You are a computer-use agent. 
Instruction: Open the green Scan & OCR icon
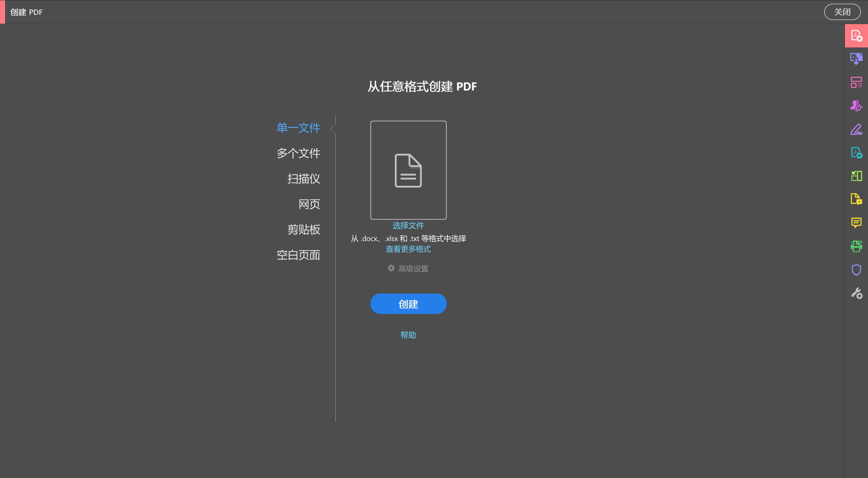(856, 246)
